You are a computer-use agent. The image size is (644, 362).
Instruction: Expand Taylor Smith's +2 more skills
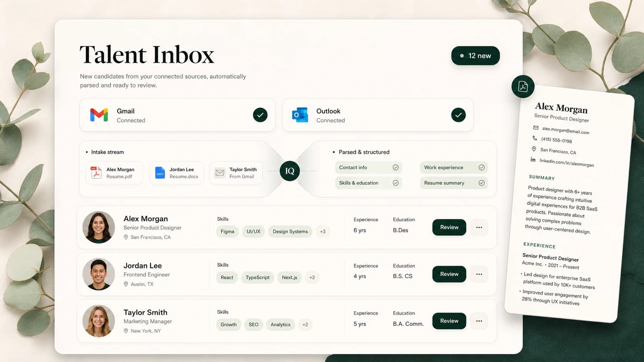(x=305, y=325)
